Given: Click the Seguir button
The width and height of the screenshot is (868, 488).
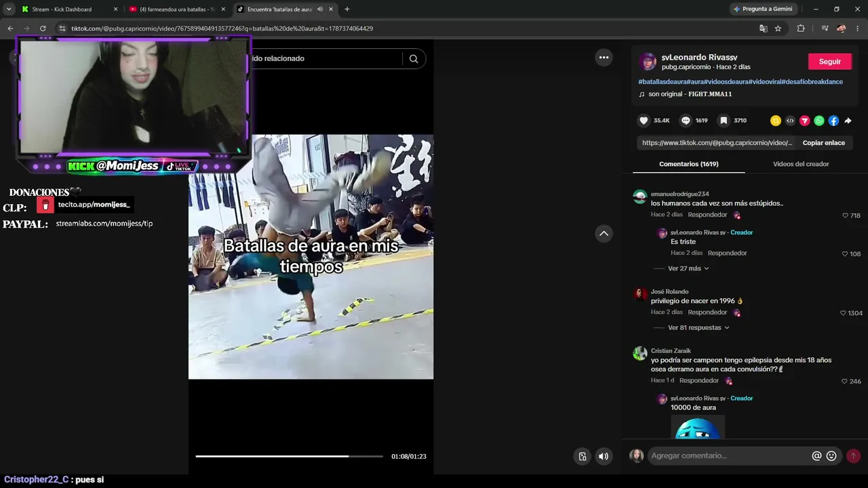Looking at the screenshot, I should click(x=829, y=62).
